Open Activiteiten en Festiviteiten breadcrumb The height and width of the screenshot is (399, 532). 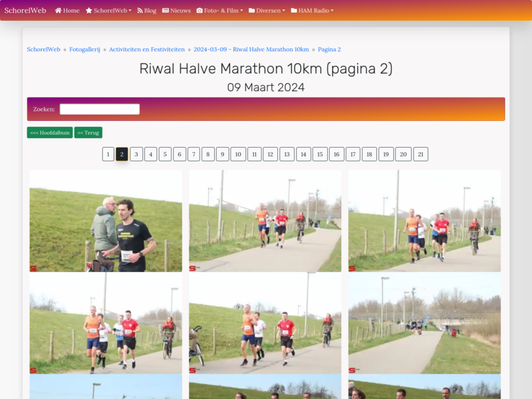pos(147,49)
